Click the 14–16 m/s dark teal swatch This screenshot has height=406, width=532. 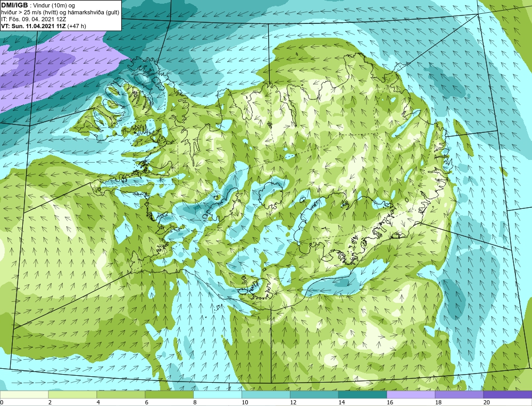363,395
